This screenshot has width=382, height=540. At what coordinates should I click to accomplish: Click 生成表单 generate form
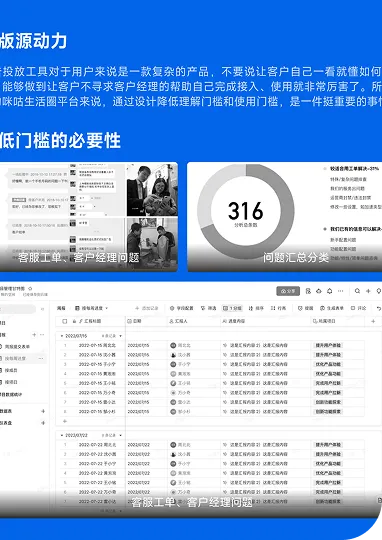332,308
